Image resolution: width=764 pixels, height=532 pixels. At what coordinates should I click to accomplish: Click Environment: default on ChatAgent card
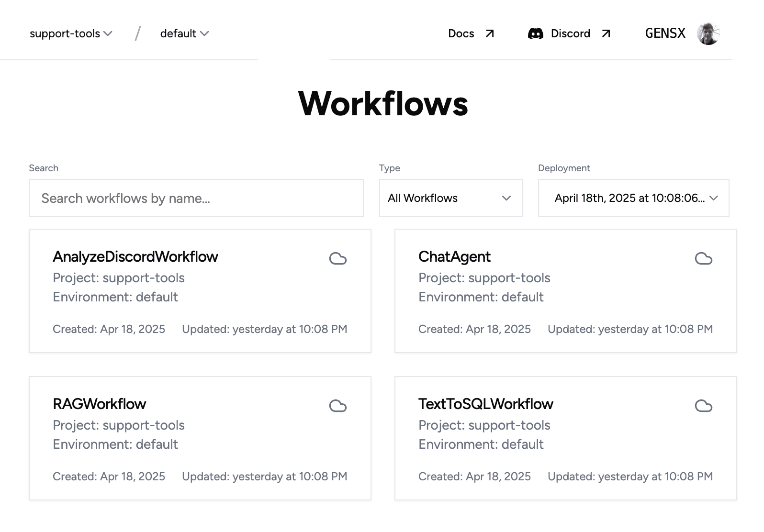[481, 297]
